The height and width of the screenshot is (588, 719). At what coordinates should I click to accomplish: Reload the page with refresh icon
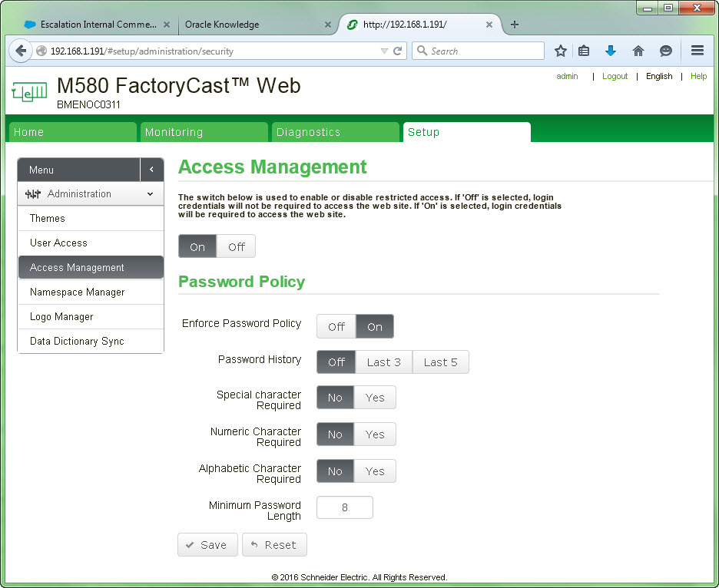click(x=398, y=51)
